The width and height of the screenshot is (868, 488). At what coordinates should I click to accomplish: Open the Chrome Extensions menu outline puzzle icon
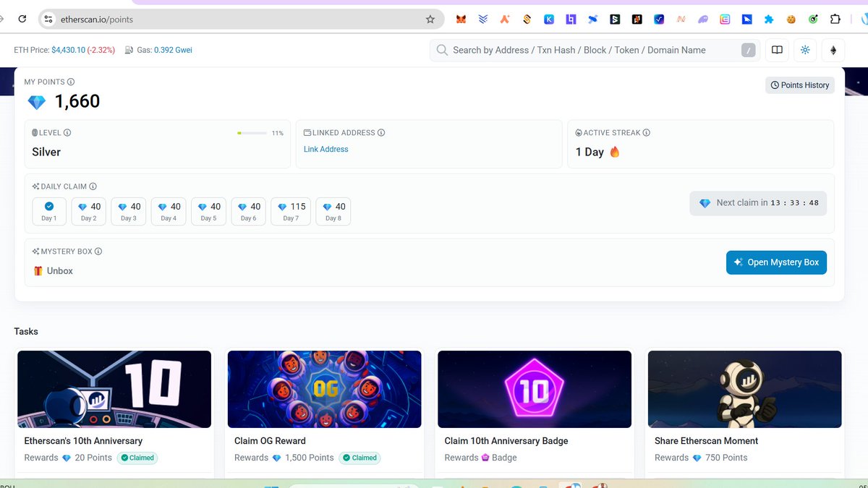[835, 20]
